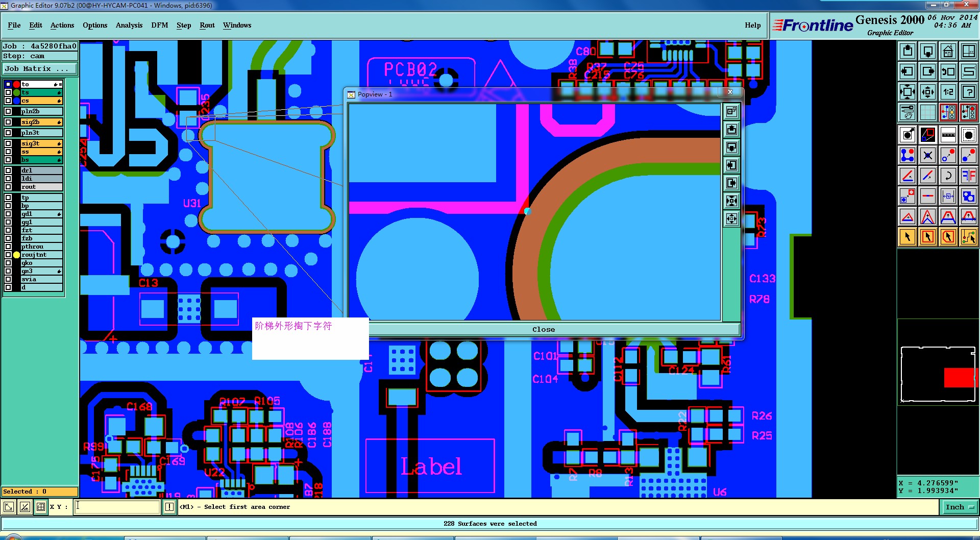This screenshot has height=540, width=980.
Task: Toggle display checkbox for layer sig2b
Action: (x=8, y=122)
